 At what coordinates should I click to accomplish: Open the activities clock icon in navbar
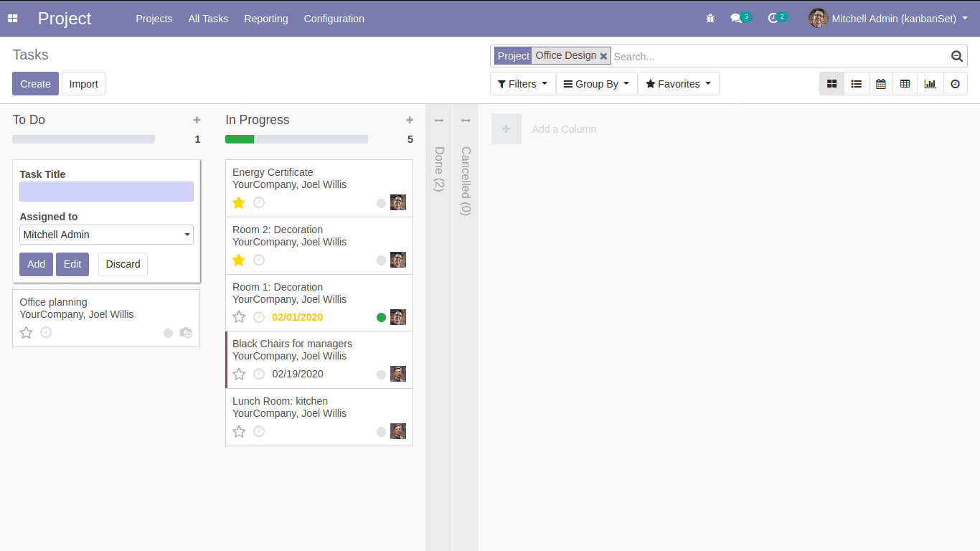(773, 19)
